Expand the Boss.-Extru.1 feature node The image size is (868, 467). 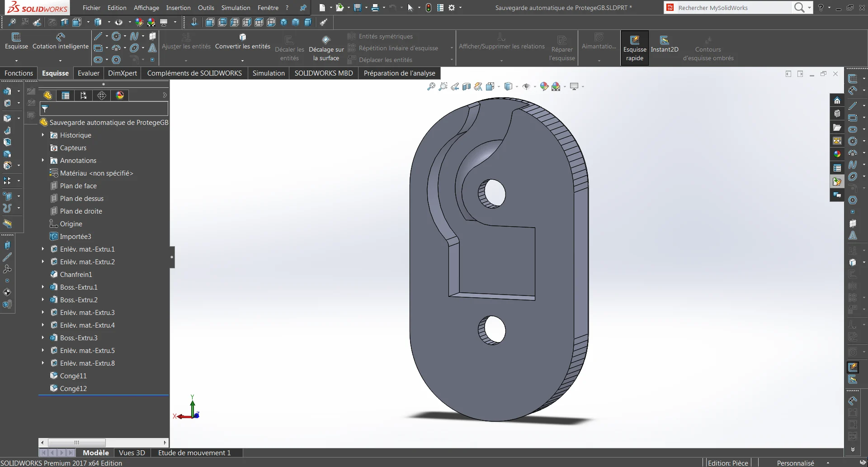[x=43, y=287]
